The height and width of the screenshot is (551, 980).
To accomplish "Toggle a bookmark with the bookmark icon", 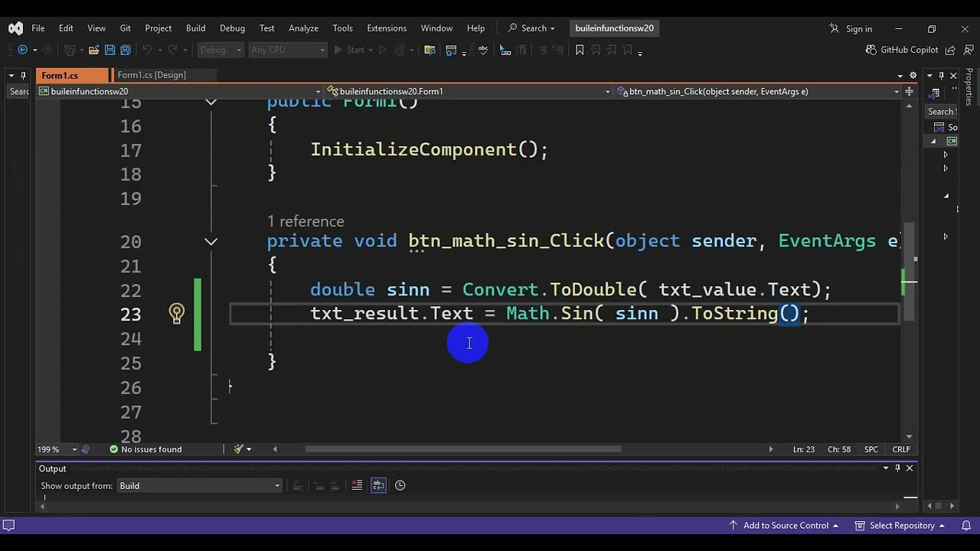I will 580,50.
